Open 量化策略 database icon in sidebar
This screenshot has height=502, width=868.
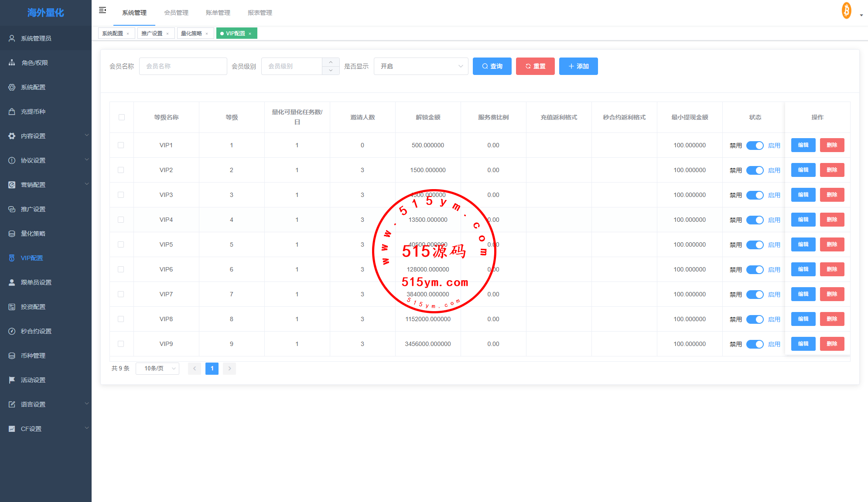tap(12, 234)
